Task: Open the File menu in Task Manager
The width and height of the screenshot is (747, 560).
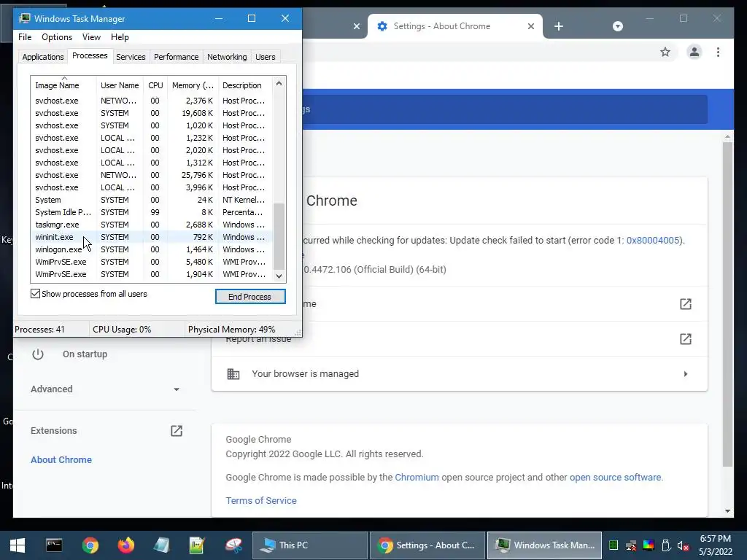Action: tap(25, 37)
